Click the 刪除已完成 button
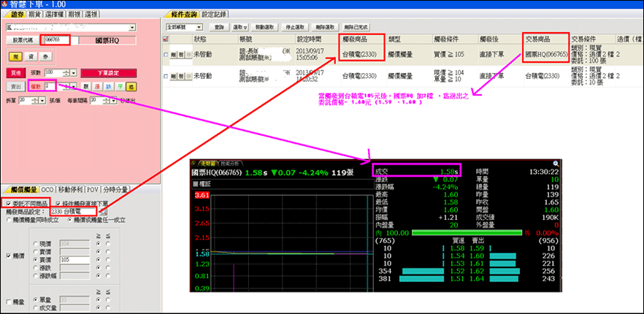 [356, 27]
